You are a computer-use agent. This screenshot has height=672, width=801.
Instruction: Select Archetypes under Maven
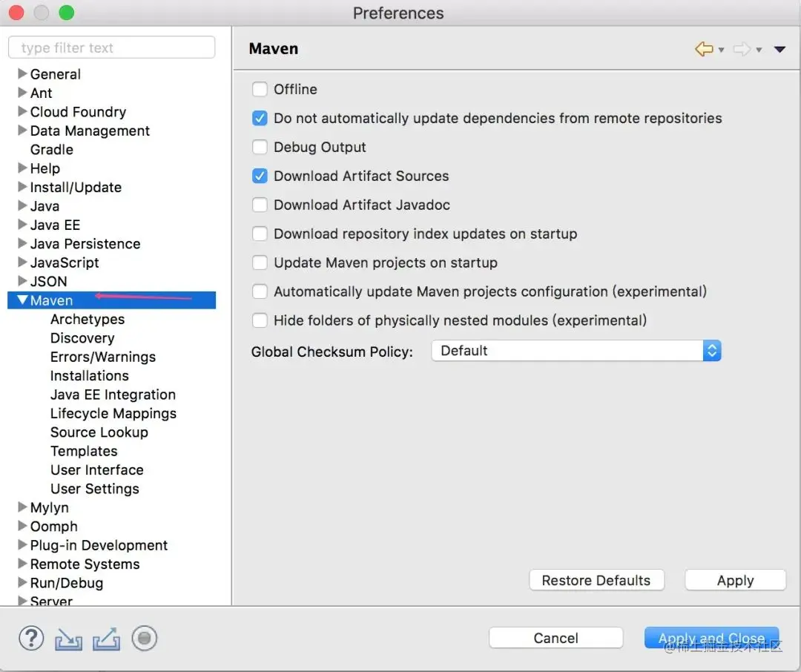[88, 320]
